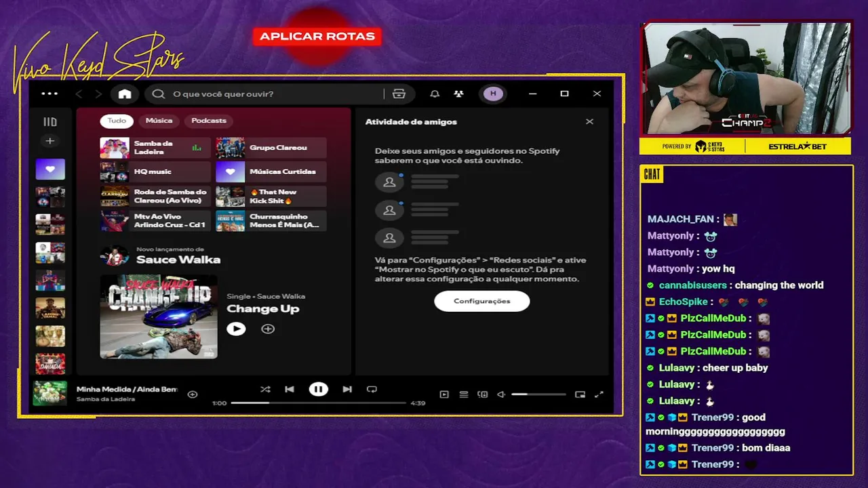
Task: Open HQ music playlist shortcut
Action: click(x=155, y=172)
